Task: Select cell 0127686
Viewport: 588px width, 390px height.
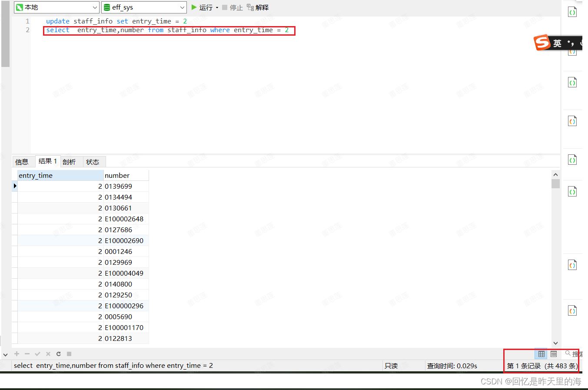Action: 126,230
